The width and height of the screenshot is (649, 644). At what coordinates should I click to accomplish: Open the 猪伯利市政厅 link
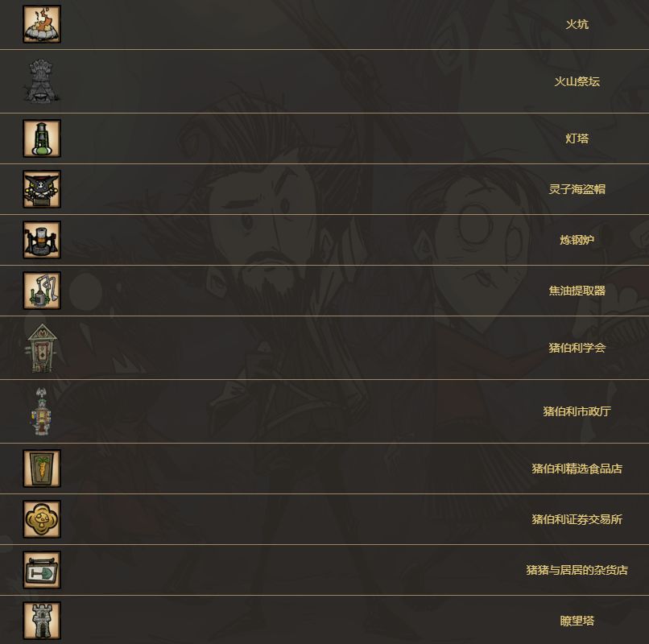577,411
